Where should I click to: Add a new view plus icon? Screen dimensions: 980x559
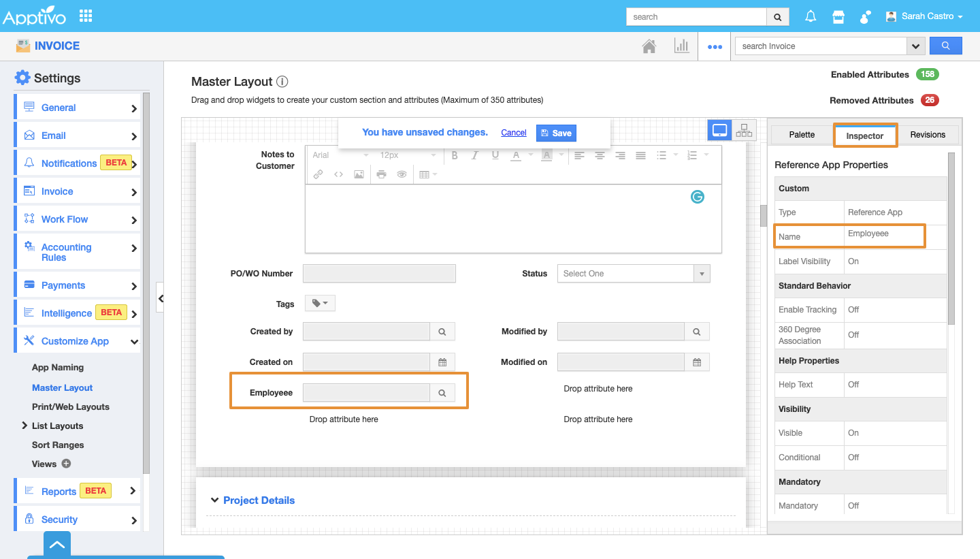pos(66,464)
